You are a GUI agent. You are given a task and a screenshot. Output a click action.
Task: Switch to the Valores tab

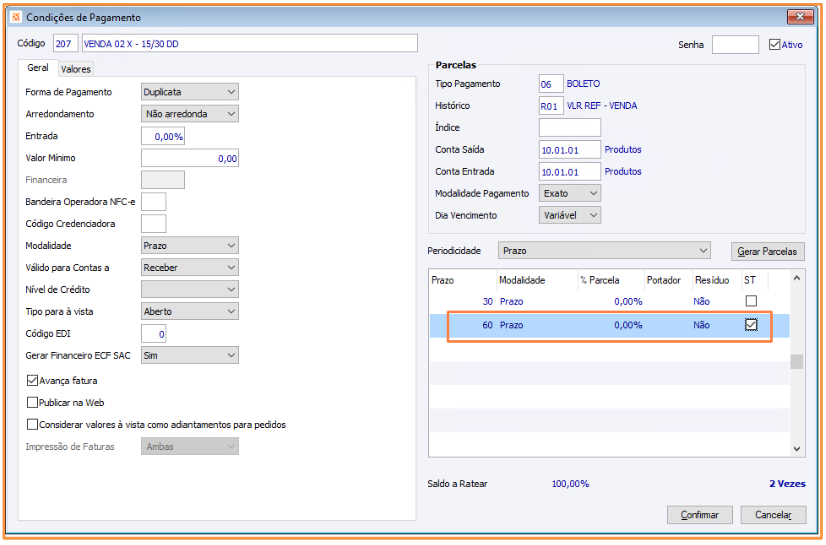point(75,69)
